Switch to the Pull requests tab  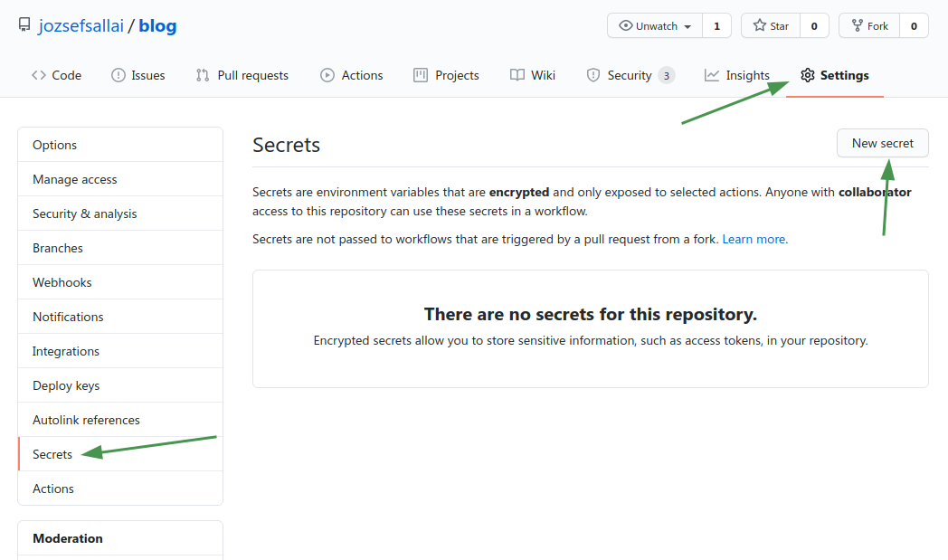[242, 75]
